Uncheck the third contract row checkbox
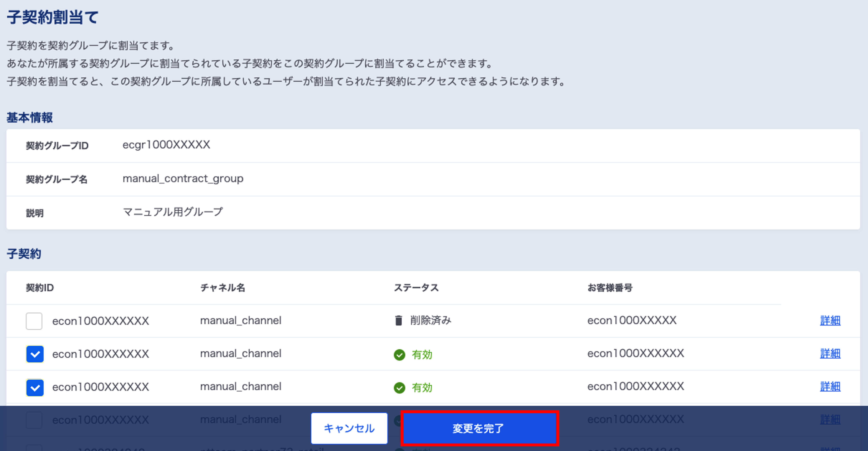Screen dimensions: 868x451 pyautogui.click(x=35, y=387)
